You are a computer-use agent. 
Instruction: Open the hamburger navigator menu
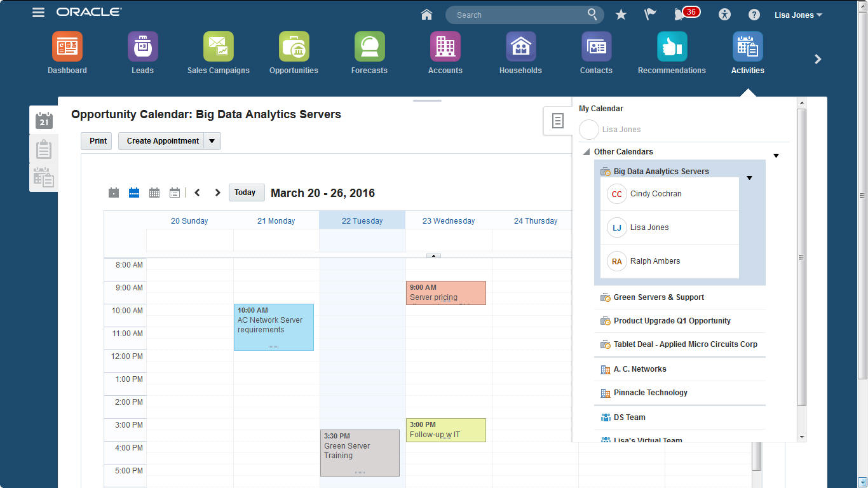tap(39, 13)
